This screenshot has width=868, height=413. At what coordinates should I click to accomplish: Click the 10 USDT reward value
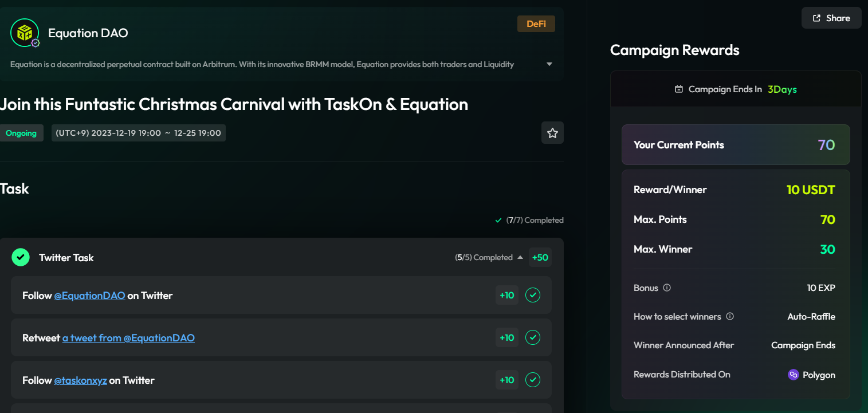click(x=811, y=190)
